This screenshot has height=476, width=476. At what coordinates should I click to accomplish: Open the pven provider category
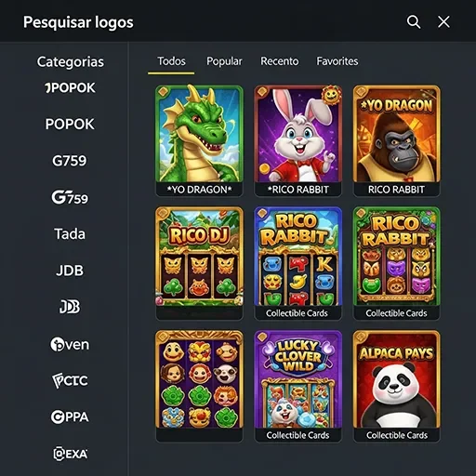click(70, 344)
